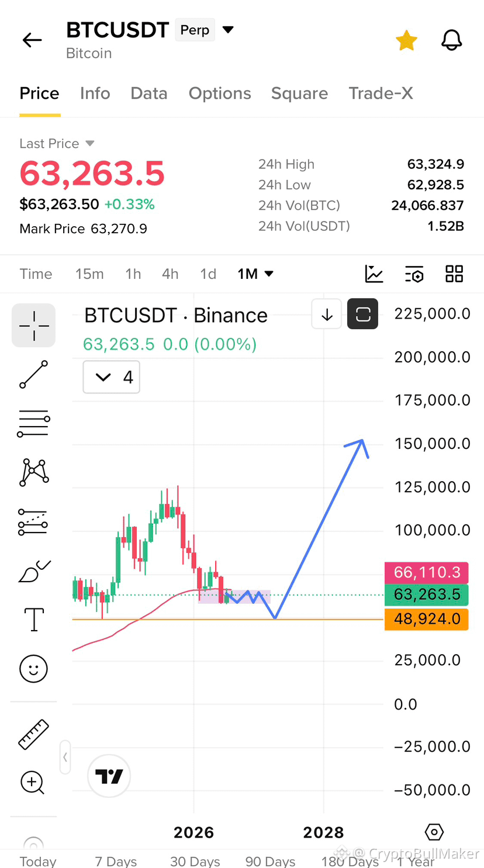Click the 66,110.3 red price label
484x868 pixels.
click(427, 572)
